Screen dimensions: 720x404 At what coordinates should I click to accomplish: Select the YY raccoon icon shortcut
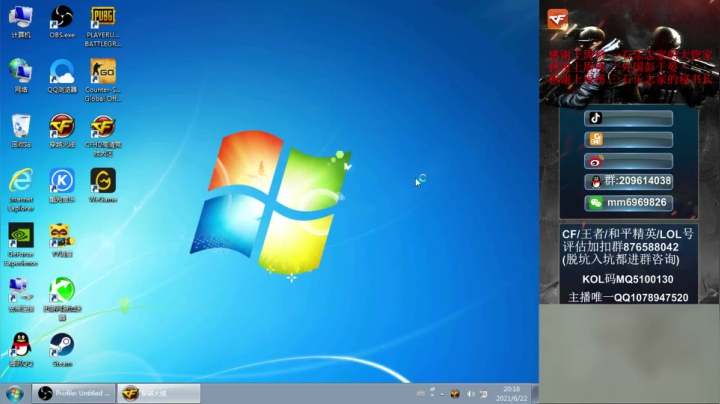(62, 240)
